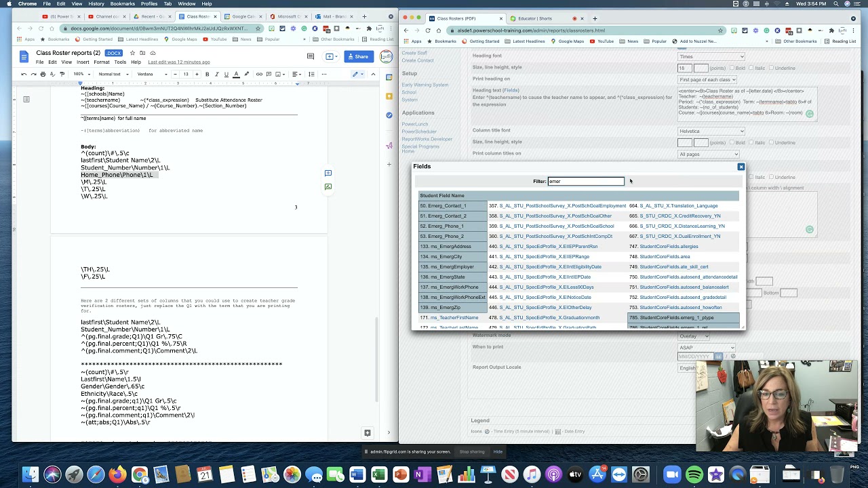Click the Stop sharing button
The image size is (868, 488).
(x=472, y=452)
